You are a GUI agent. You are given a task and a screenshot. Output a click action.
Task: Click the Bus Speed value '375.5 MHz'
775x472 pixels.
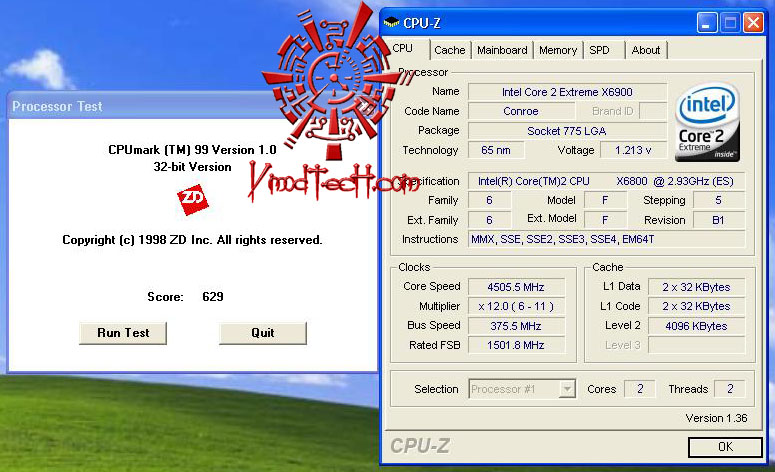point(516,326)
